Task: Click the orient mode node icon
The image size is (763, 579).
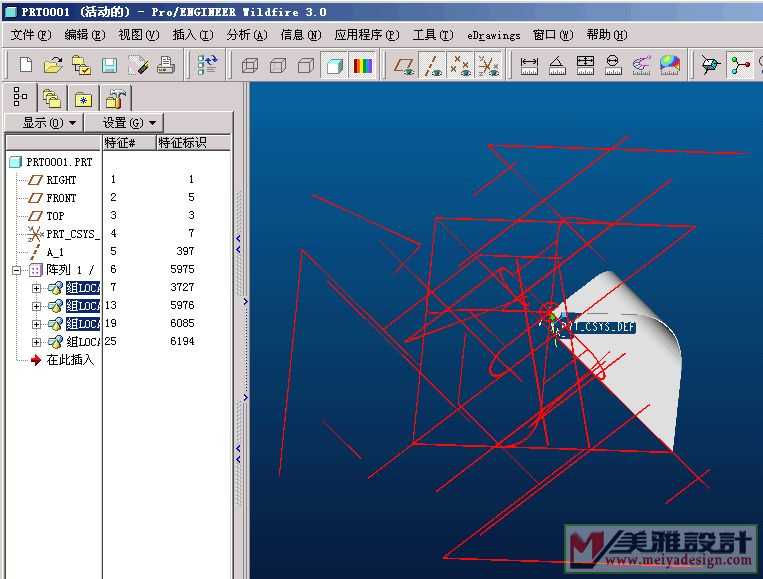Action: [x=740, y=65]
